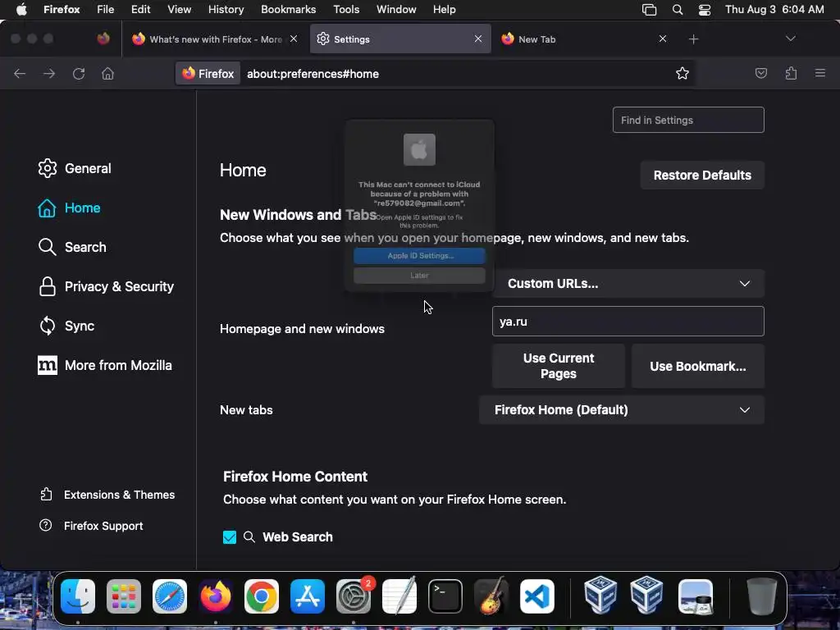List all tabs via the chevron
This screenshot has height=630, width=840.
tap(790, 39)
